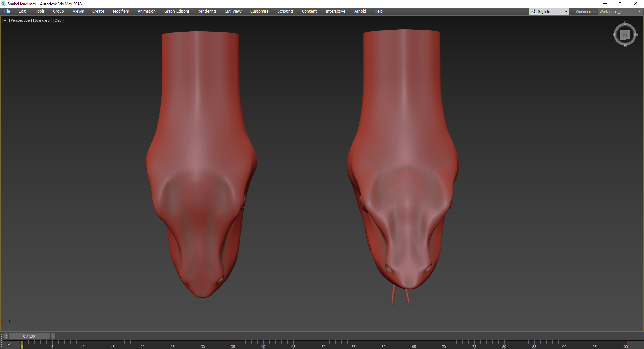Open the File menu

click(x=7, y=11)
